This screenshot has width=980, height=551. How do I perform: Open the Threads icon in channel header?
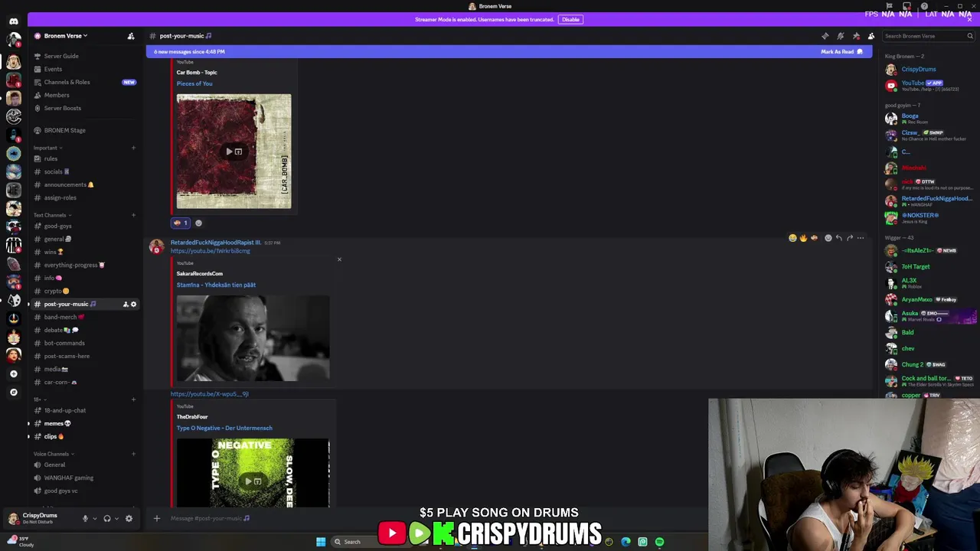pos(825,36)
